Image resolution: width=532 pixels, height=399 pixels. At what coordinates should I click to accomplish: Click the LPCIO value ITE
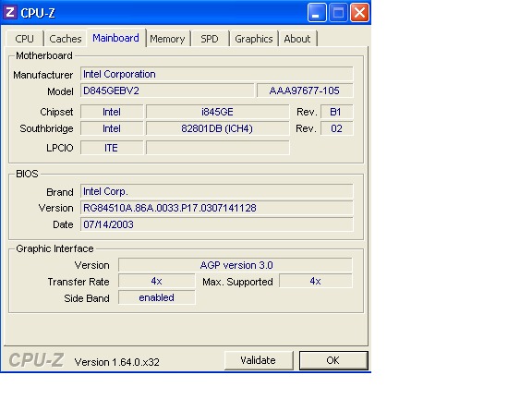[x=112, y=148]
